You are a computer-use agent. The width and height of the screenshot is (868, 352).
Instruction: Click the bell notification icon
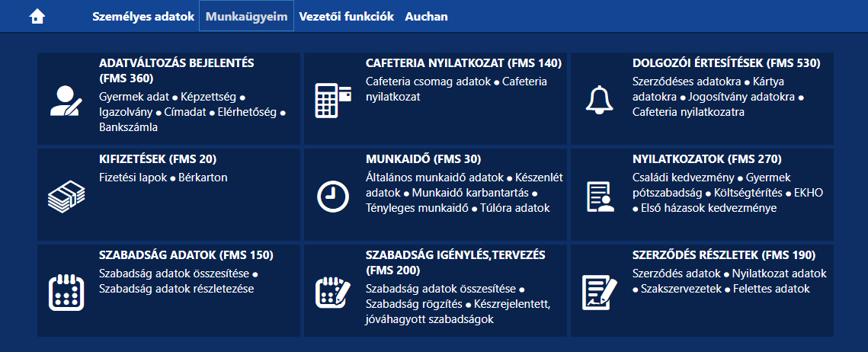coord(598,100)
